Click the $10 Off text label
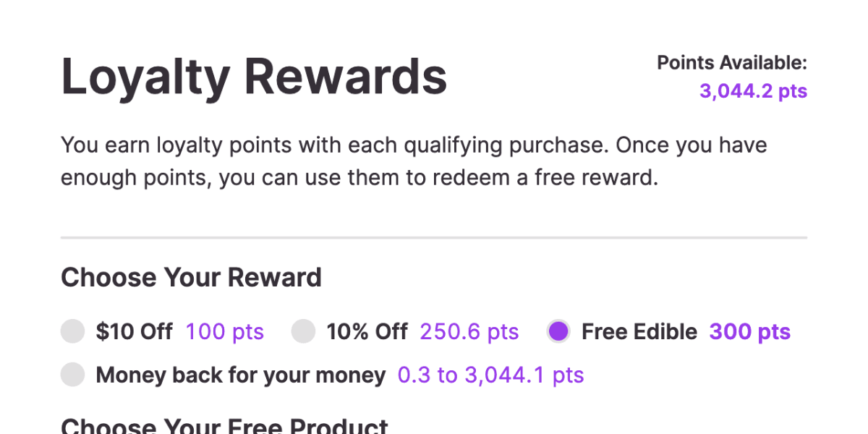The image size is (868, 434). coord(135,331)
